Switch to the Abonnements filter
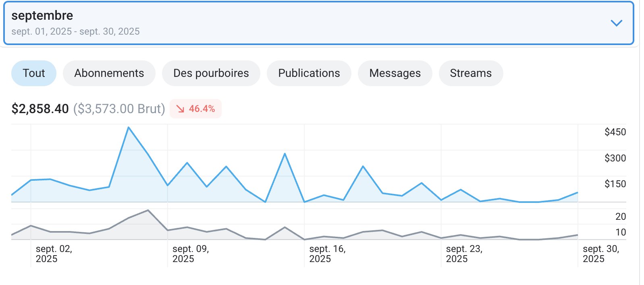Viewport: 644px width, 285px height. pos(109,73)
